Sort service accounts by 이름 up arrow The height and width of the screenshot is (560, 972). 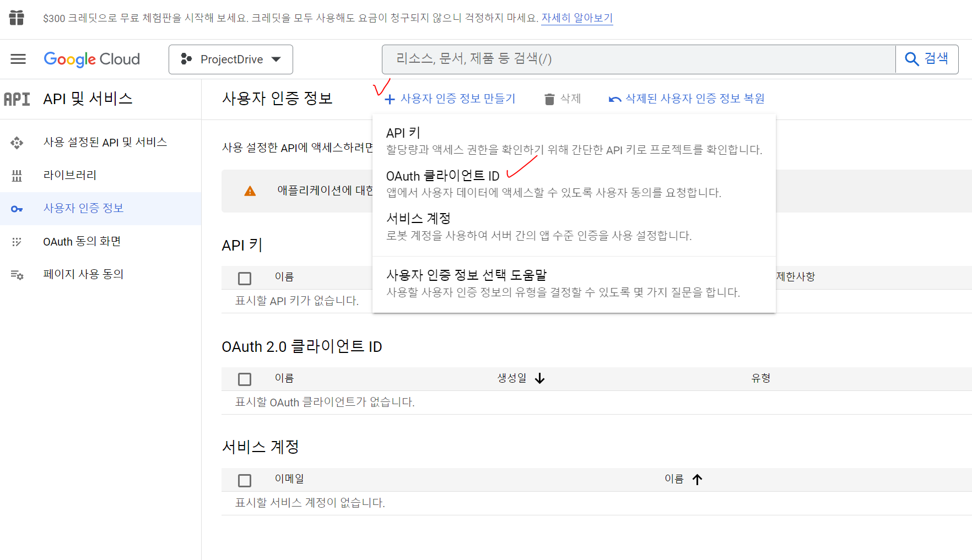coord(697,479)
